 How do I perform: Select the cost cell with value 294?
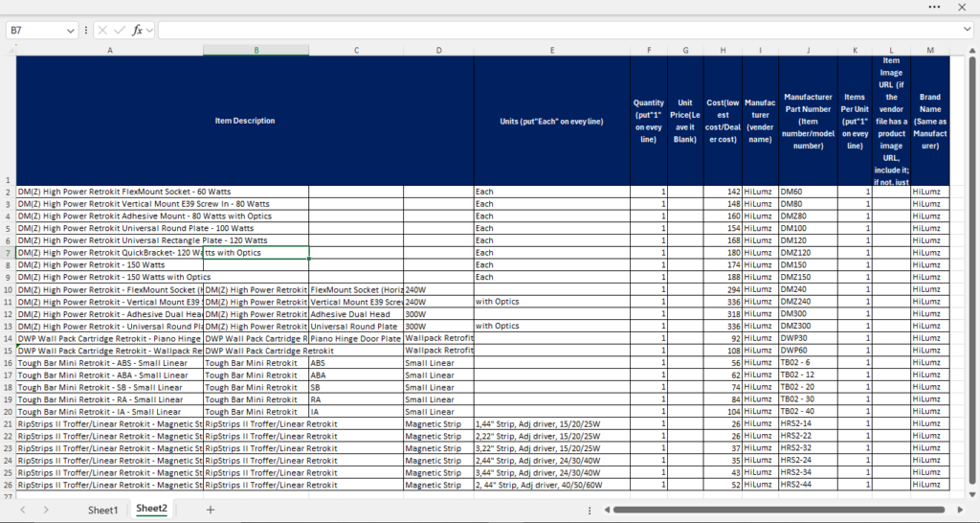click(723, 289)
